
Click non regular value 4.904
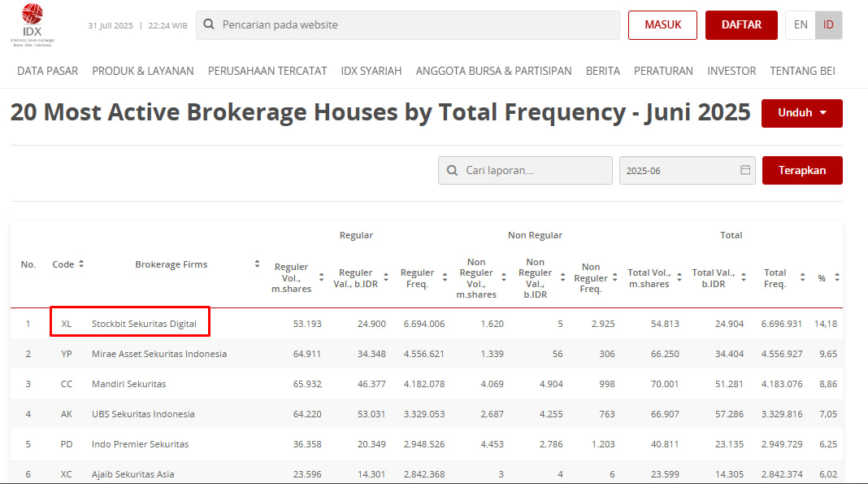[x=551, y=384]
